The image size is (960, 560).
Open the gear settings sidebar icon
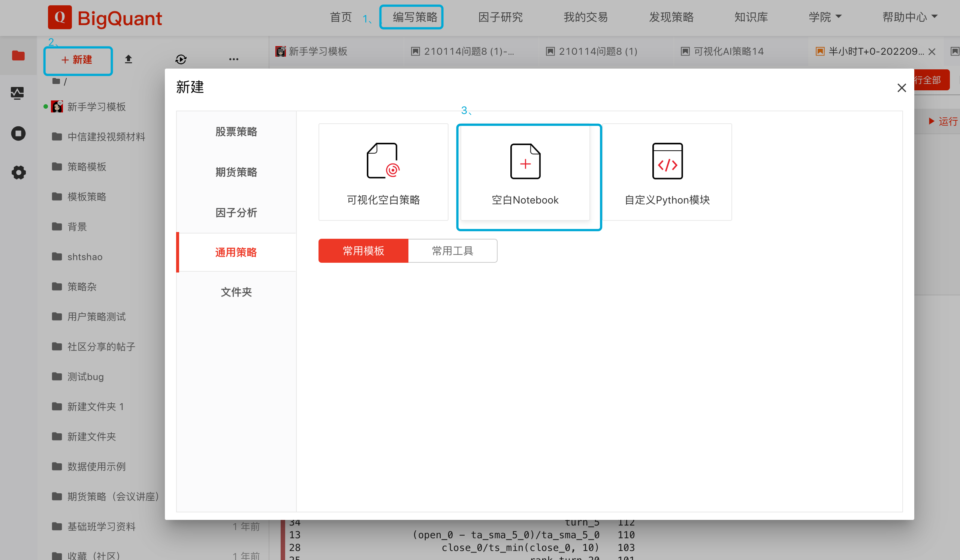pyautogui.click(x=18, y=172)
